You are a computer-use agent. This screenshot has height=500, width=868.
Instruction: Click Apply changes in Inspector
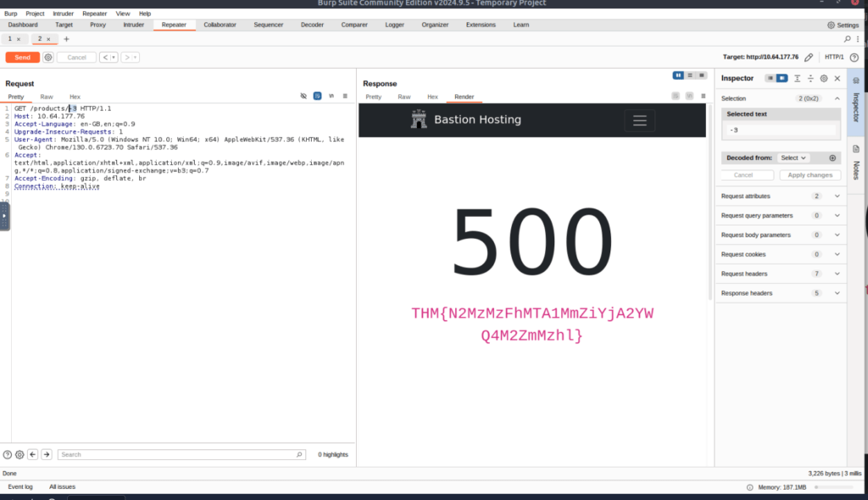point(810,175)
